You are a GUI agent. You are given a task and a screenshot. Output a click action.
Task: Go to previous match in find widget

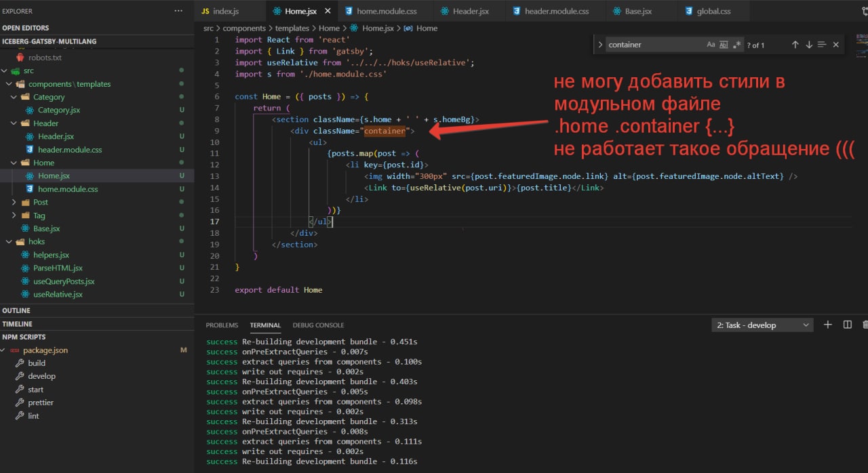[x=795, y=45]
